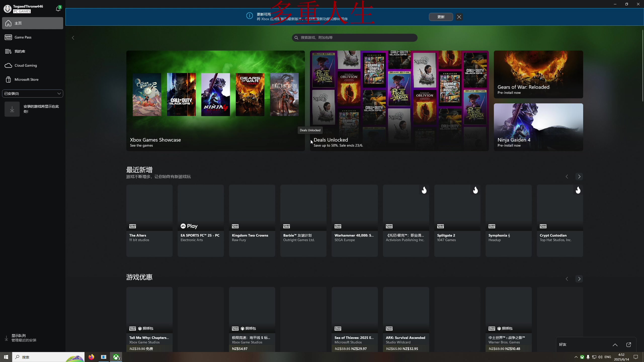Open Firefox from the taskbar
The image size is (644, 362).
91,357
